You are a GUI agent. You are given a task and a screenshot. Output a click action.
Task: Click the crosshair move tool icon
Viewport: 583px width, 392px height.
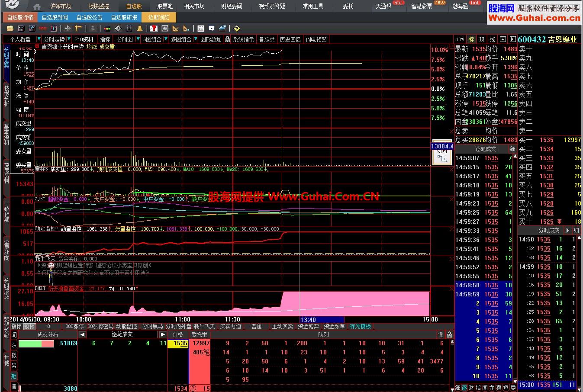pos(68,29)
